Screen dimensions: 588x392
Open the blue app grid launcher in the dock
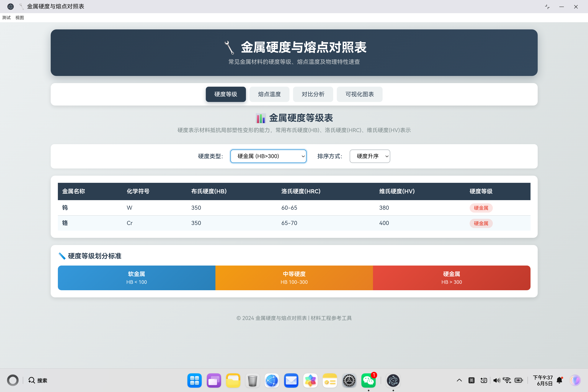194,381
